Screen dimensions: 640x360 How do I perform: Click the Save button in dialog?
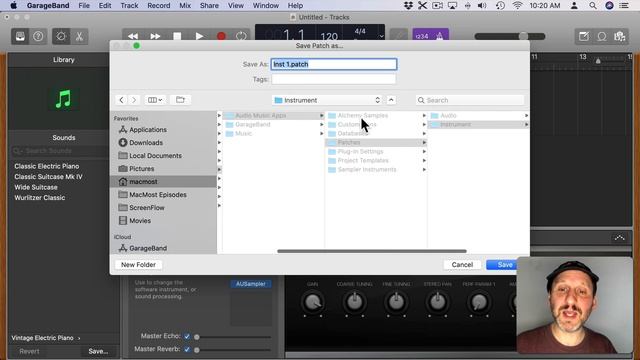coord(504,264)
